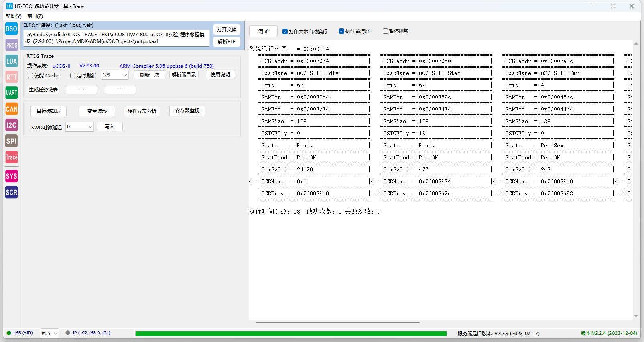
Task: Open the SWD时钟延迟 delay dropdown
Action: coord(79,127)
